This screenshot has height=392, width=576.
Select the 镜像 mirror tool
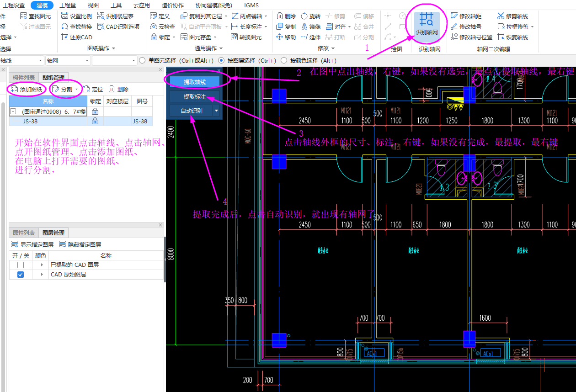(310, 26)
